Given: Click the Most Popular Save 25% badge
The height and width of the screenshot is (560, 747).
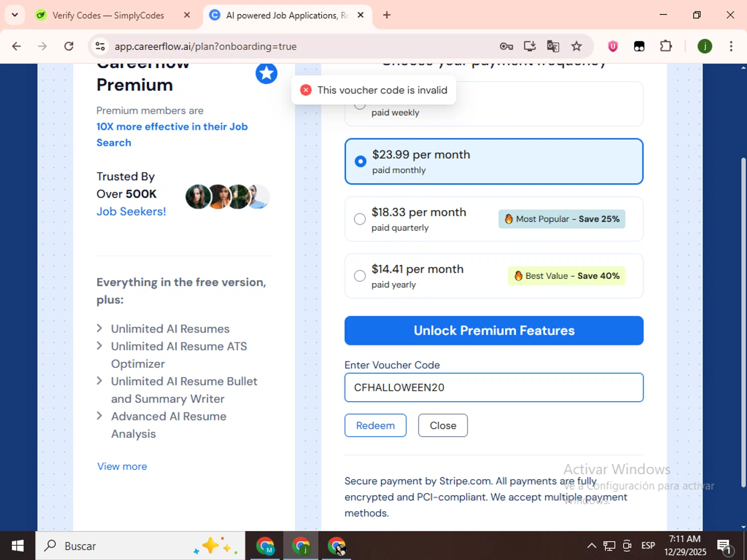Looking at the screenshot, I should coord(562,219).
